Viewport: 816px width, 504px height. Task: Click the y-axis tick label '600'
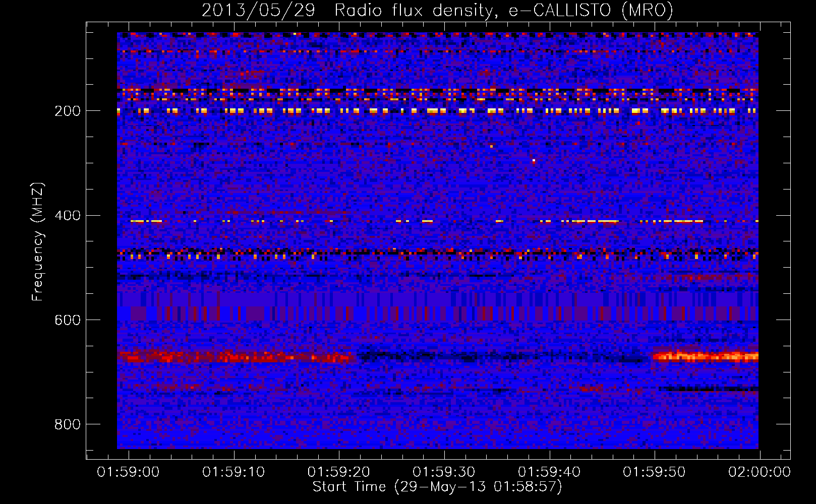(68, 320)
